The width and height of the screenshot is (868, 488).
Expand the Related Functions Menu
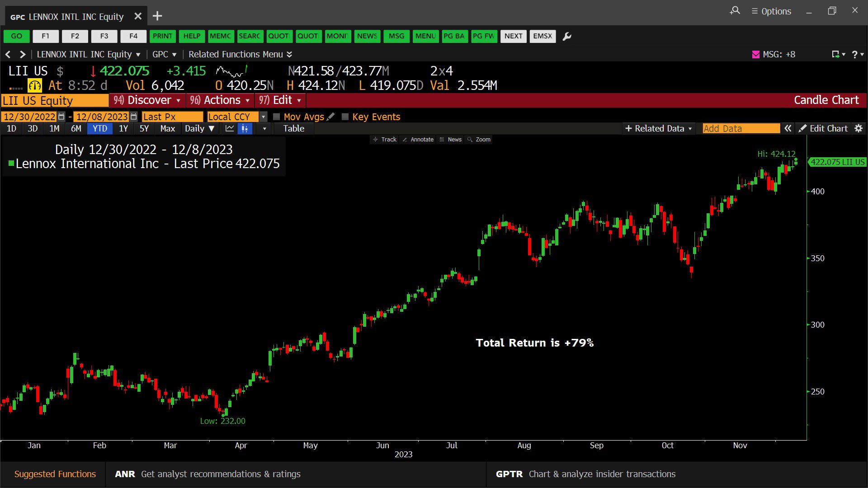click(x=241, y=54)
